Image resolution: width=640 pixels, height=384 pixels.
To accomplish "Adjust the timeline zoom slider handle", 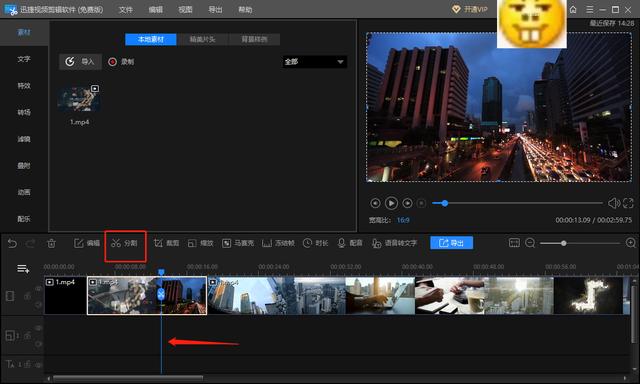I will pos(564,243).
